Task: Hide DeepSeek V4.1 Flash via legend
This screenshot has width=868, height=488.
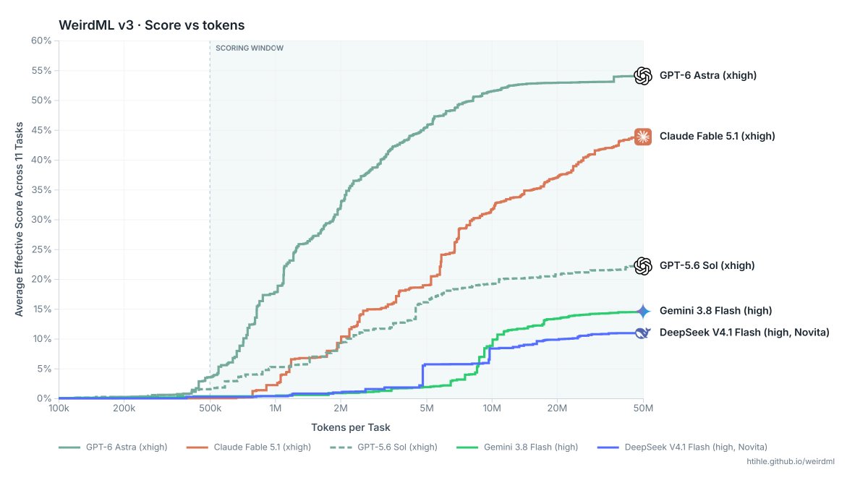Action: (x=684, y=448)
